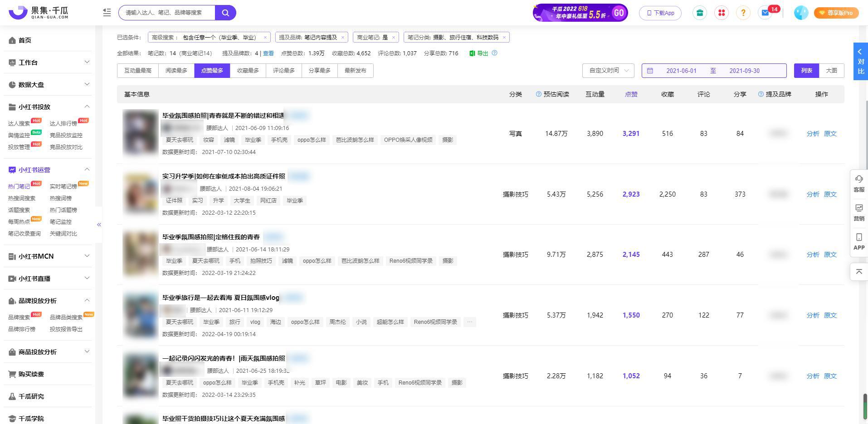This screenshot has height=424, width=868.
Task: Click the calendar icon in date range
Action: point(650,71)
